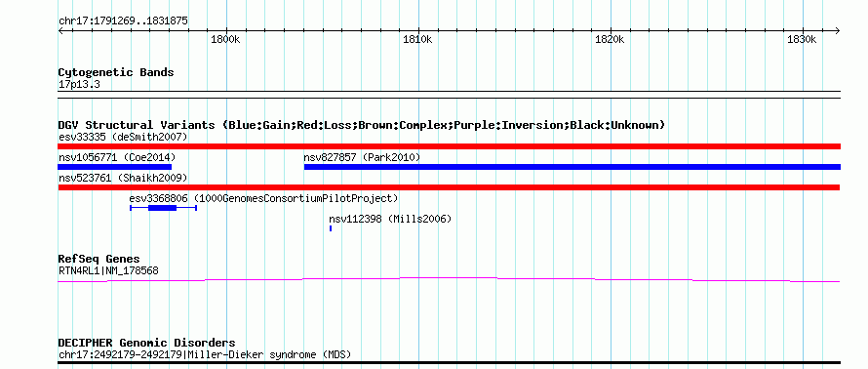
Task: Click the RTN4RL1|NM_178568 gene label
Action: click(x=108, y=271)
